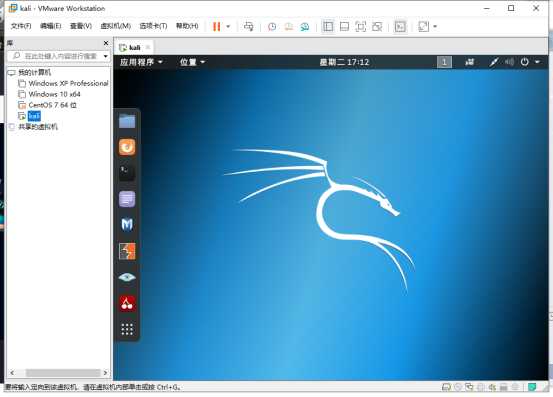Toggle the console view toolbar icon

tap(400, 26)
